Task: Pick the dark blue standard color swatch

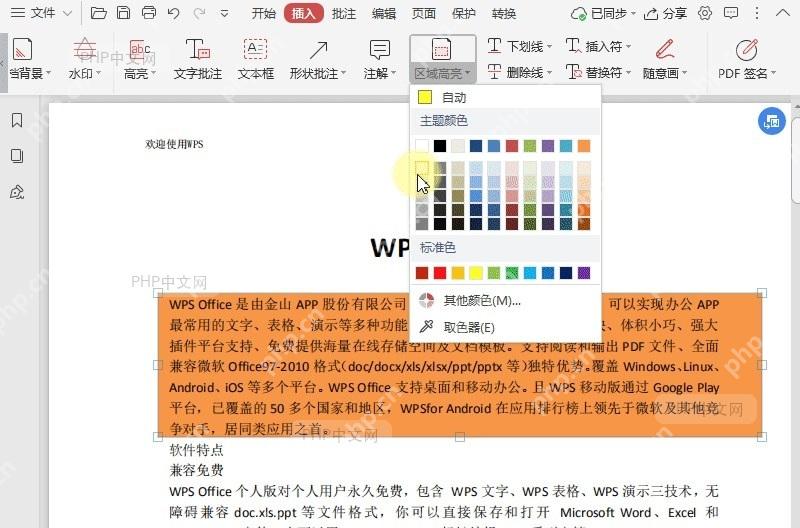Action: (566, 273)
